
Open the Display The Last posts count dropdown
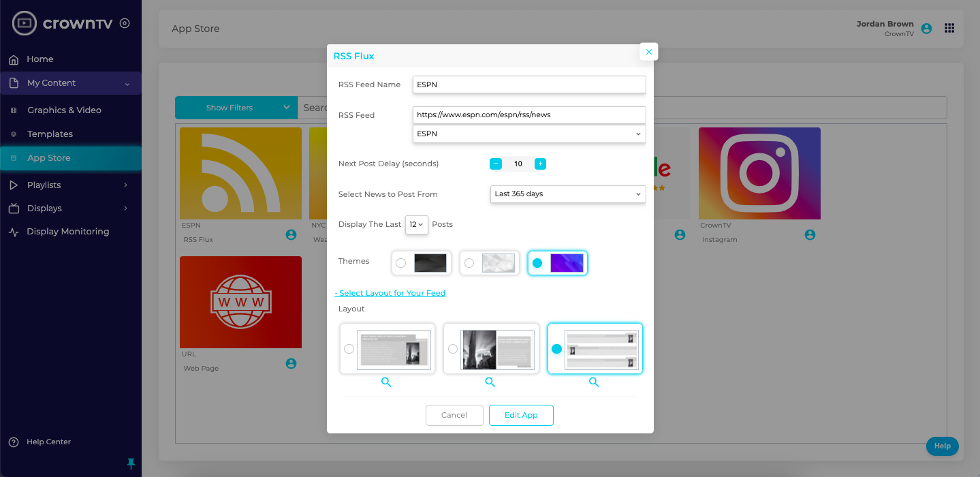click(417, 224)
